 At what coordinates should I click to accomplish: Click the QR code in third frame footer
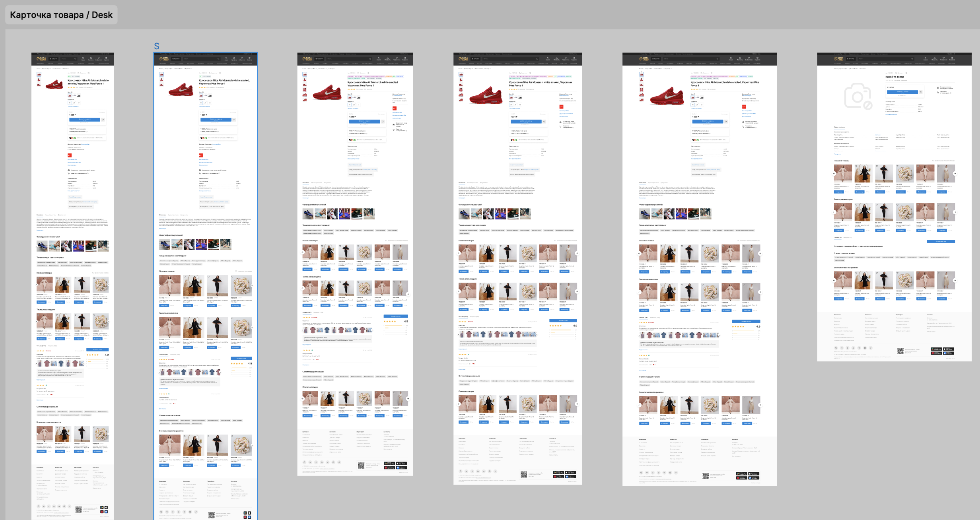pyautogui.click(x=361, y=465)
